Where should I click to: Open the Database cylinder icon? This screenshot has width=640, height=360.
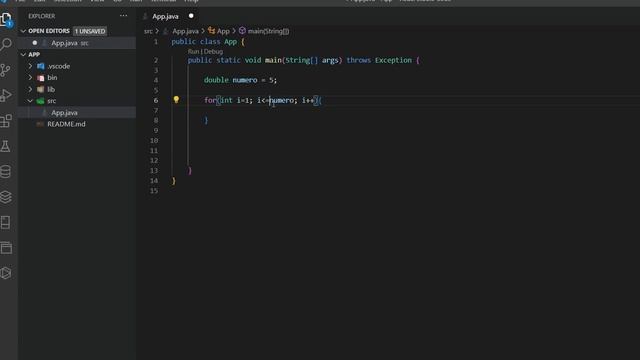click(6, 171)
